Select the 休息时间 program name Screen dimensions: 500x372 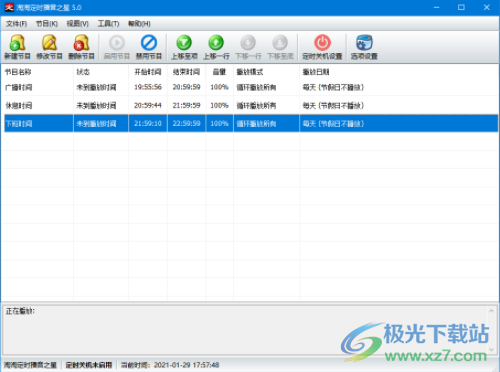pos(19,106)
